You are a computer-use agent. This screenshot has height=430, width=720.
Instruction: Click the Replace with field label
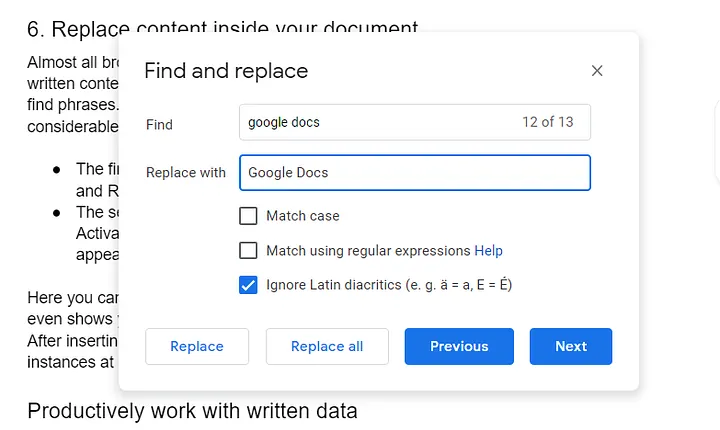click(186, 172)
